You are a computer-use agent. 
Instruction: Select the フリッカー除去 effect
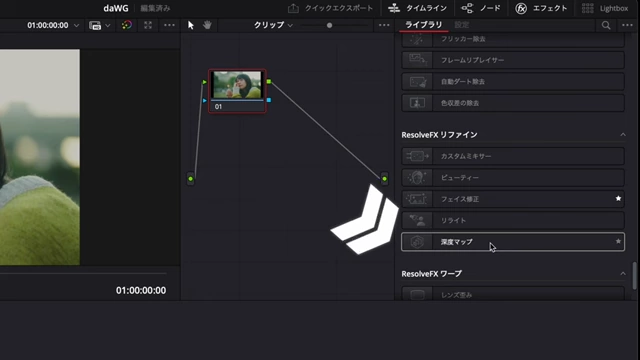coord(513,39)
